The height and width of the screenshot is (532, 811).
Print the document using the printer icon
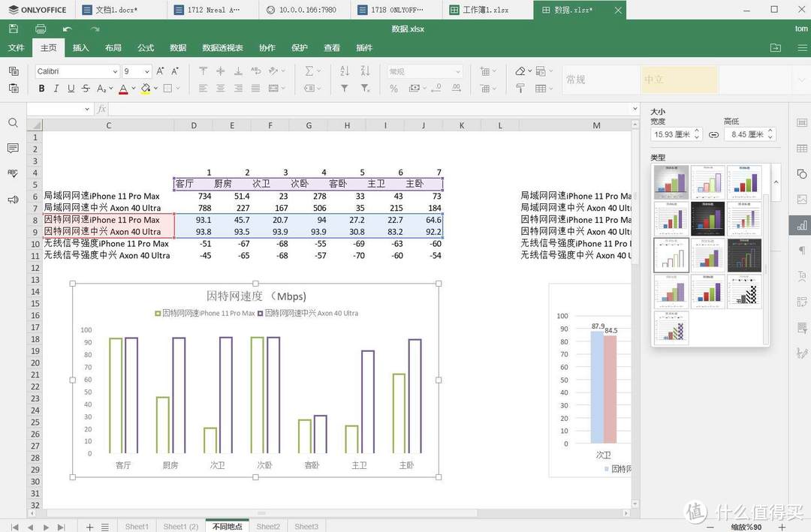coord(41,29)
